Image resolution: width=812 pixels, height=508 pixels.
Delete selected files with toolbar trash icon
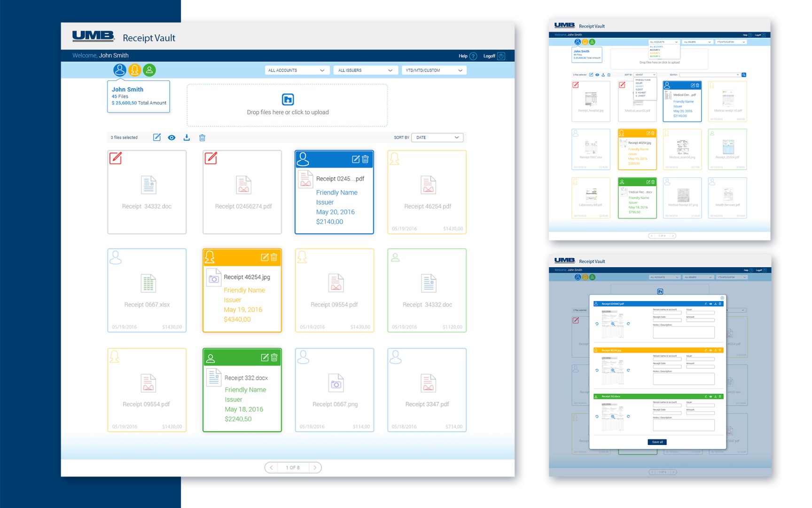202,137
